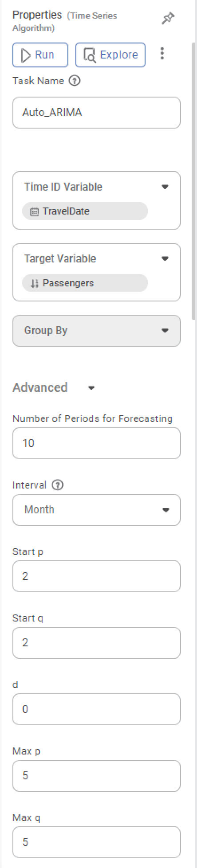
Task: Click the sort icon on Passengers chip
Action: [x=35, y=283]
